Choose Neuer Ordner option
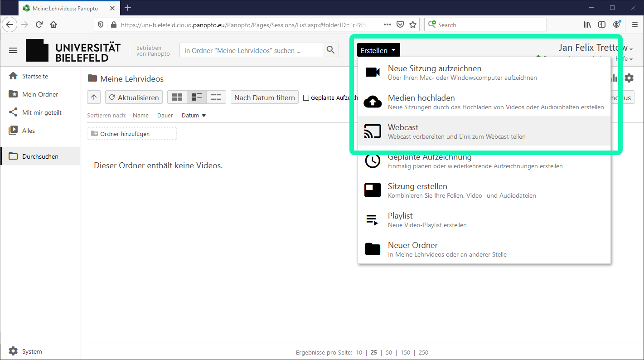This screenshot has width=644, height=360. coord(484,249)
